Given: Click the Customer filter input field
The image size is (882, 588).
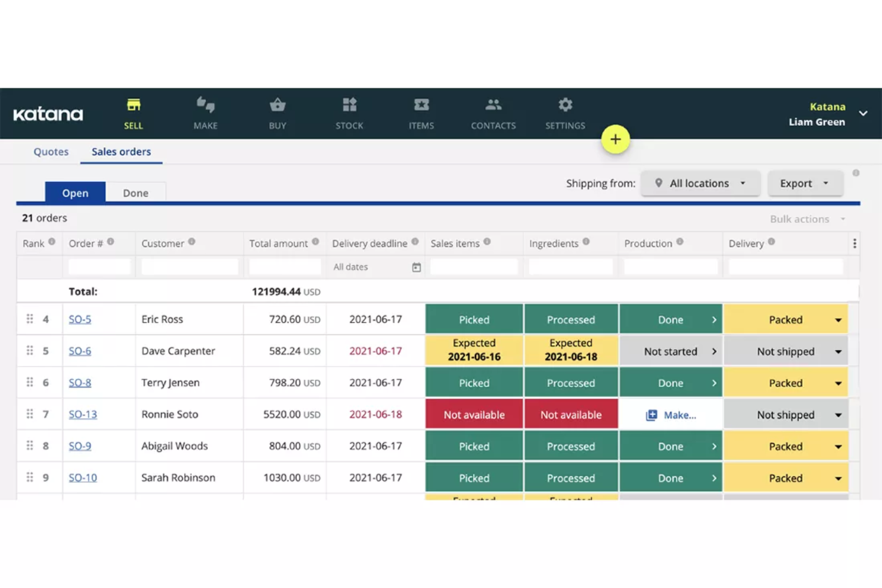Looking at the screenshot, I should click(188, 266).
